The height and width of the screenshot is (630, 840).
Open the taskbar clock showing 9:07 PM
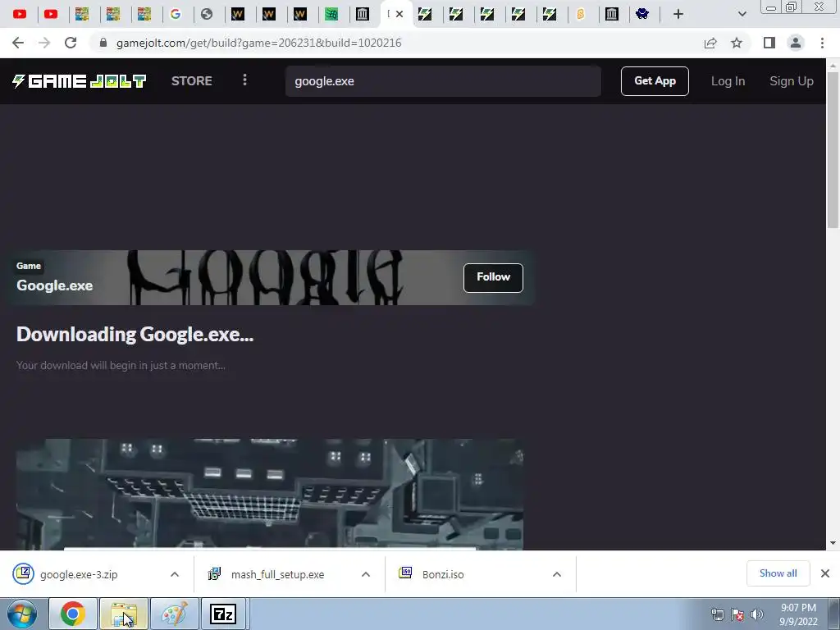tap(798, 614)
